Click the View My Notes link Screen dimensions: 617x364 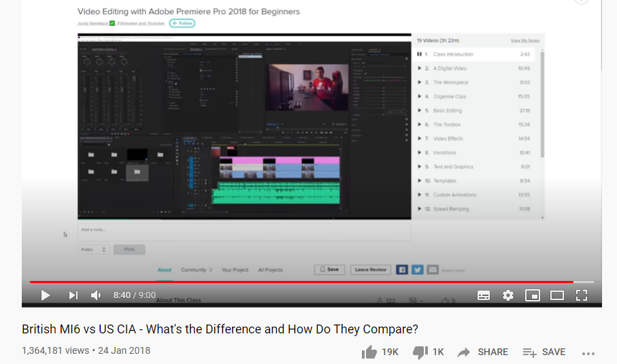(525, 41)
